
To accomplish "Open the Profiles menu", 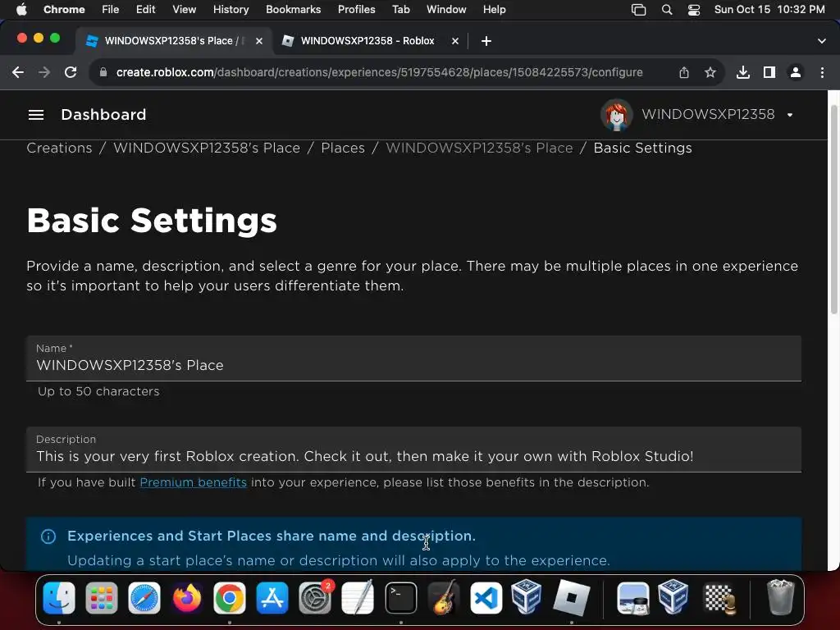I will click(356, 9).
